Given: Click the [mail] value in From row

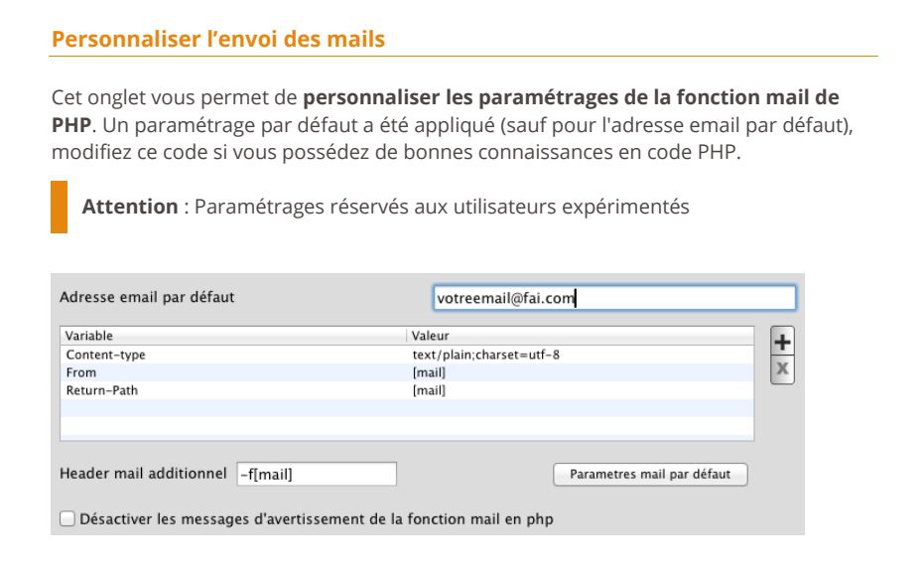Looking at the screenshot, I should 429,372.
